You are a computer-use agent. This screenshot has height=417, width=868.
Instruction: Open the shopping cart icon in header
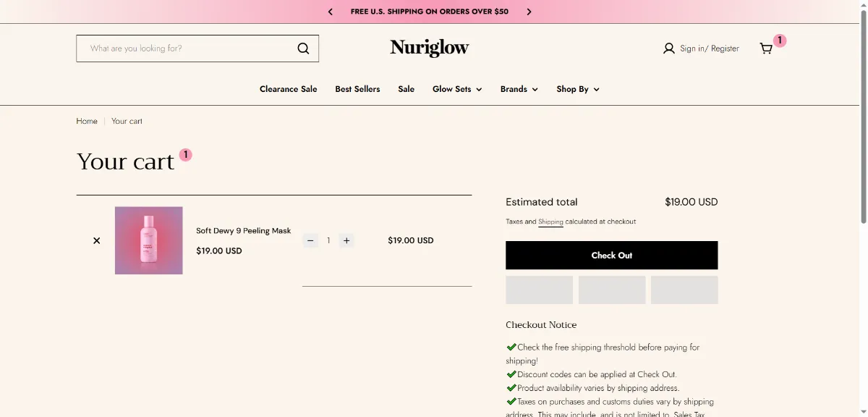click(x=766, y=49)
